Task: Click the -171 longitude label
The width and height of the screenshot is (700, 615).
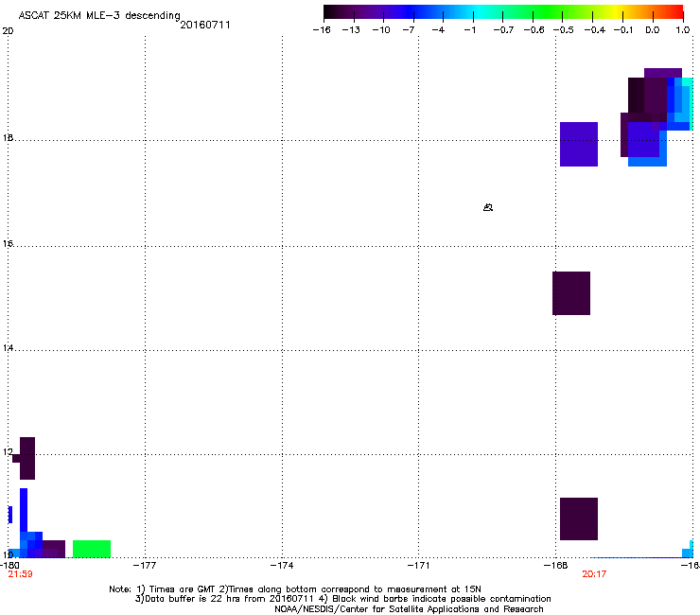Action: [x=419, y=566]
